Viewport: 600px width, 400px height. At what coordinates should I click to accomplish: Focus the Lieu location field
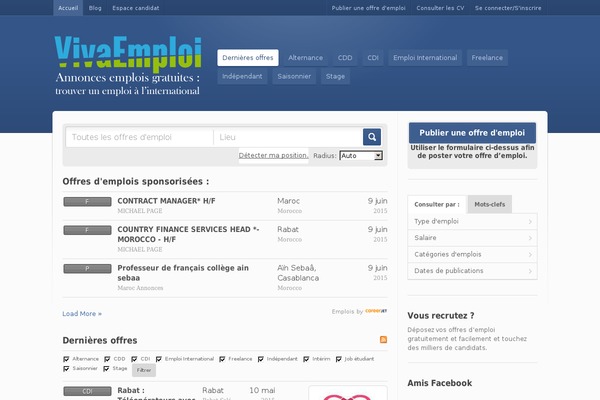[x=288, y=137]
